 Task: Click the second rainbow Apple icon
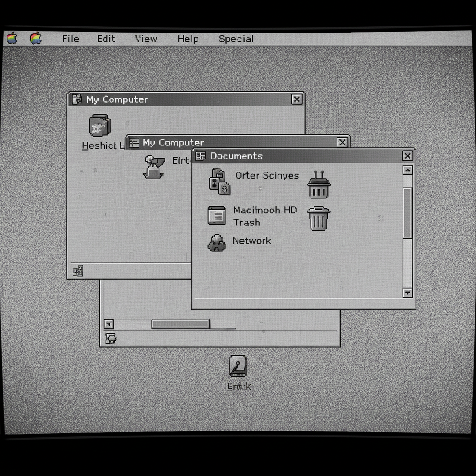(35, 38)
